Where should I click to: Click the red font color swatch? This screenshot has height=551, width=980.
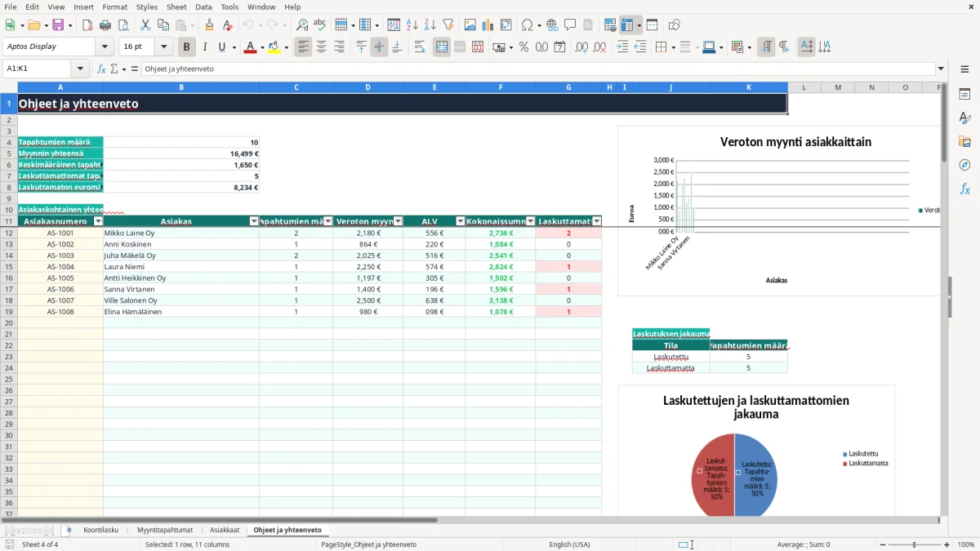click(x=250, y=47)
